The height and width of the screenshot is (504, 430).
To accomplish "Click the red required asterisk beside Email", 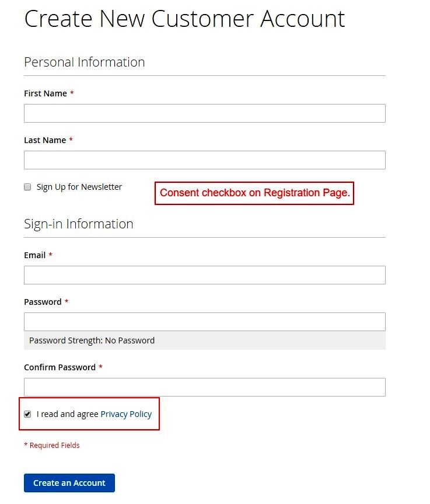I will click(50, 255).
